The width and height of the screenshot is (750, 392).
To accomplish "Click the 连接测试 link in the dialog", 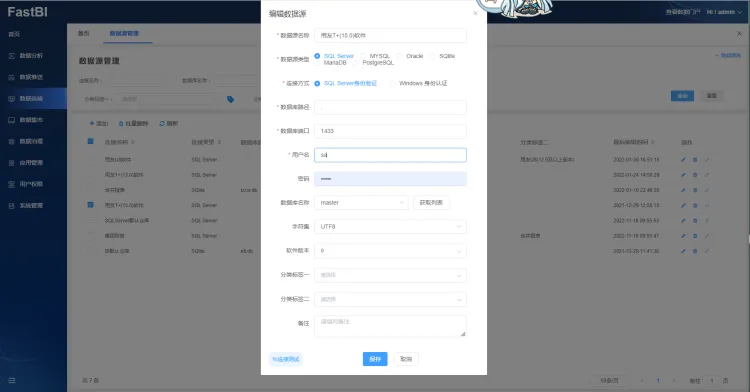I will pos(286,359).
